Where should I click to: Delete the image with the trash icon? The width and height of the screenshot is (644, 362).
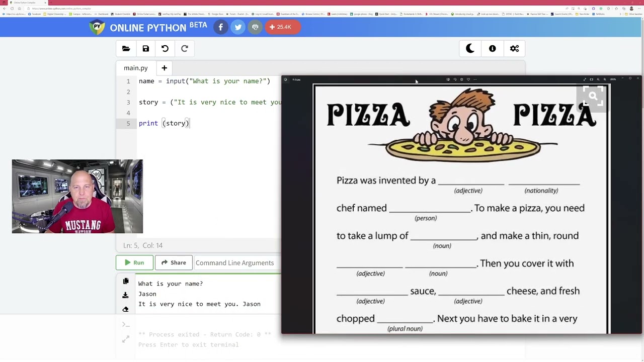pyautogui.click(x=462, y=79)
